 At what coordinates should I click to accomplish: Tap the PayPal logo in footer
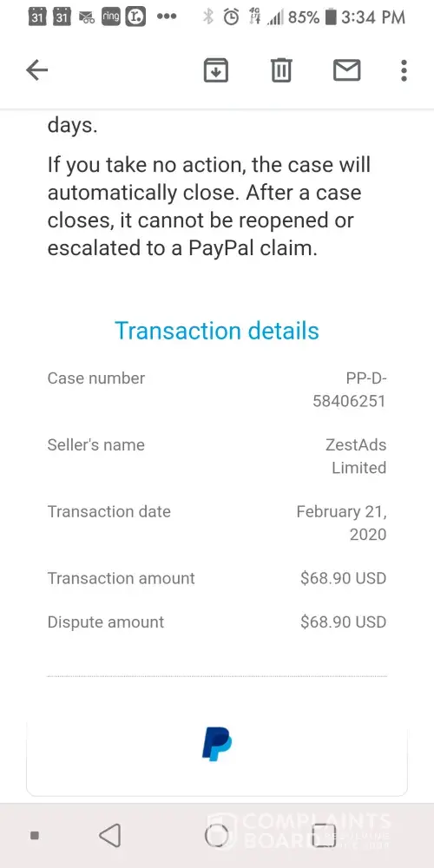(x=217, y=744)
